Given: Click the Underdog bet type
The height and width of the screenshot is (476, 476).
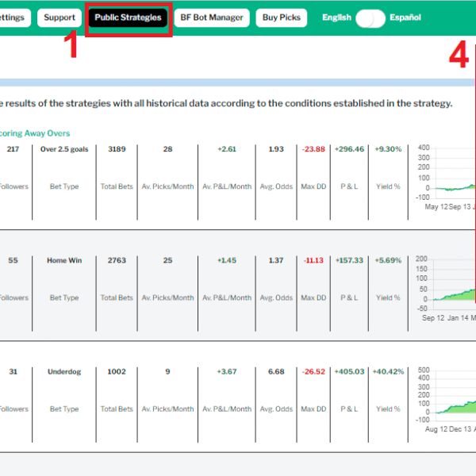Looking at the screenshot, I should tap(64, 372).
